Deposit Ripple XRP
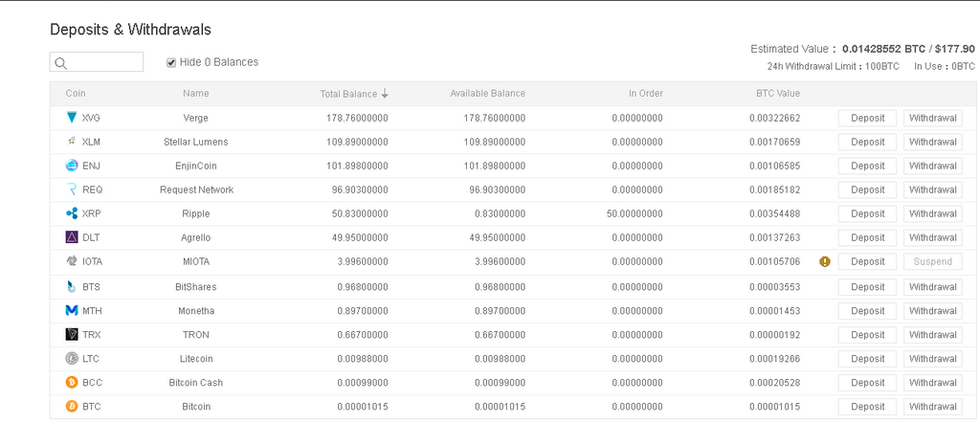 867,213
